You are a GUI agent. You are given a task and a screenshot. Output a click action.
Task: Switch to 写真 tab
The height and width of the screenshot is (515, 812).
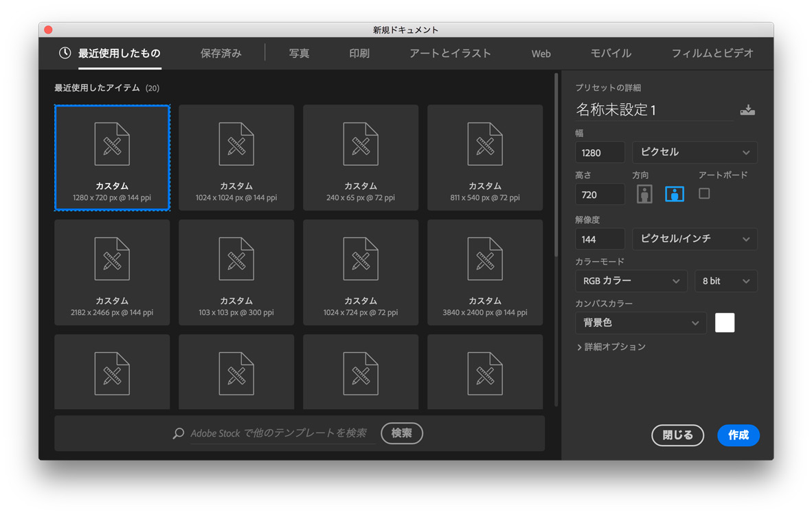coord(299,53)
